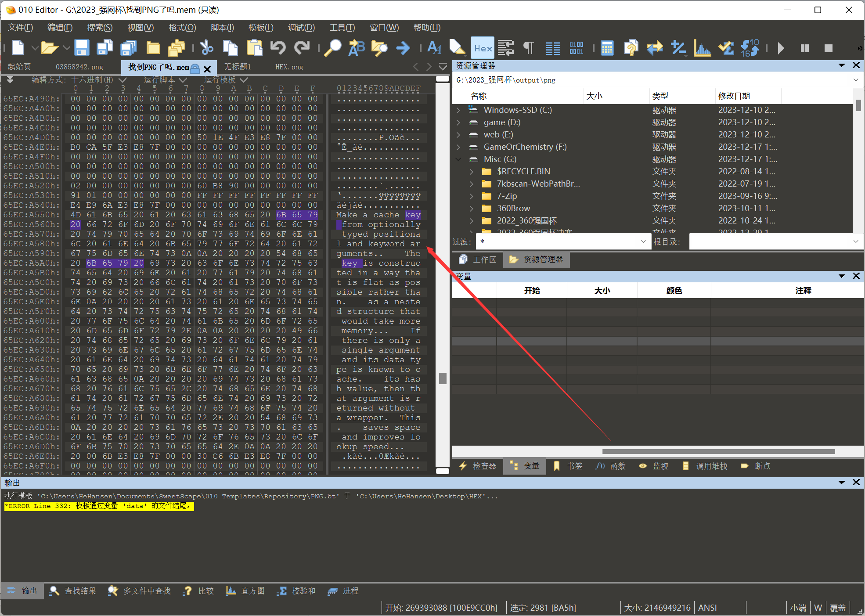The width and height of the screenshot is (865, 616).
Task: Open the 直方图 bottom tab
Action: 245,591
